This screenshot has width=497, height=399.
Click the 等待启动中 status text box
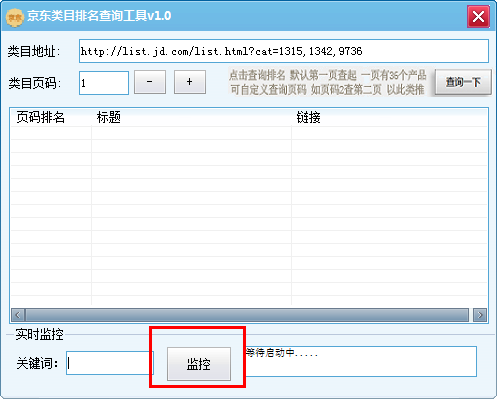tap(361, 362)
